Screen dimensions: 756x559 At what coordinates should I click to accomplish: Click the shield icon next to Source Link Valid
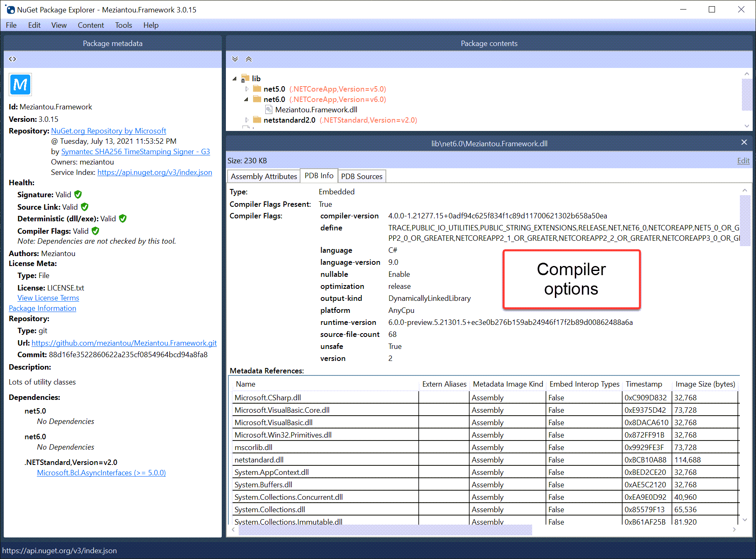[84, 207]
